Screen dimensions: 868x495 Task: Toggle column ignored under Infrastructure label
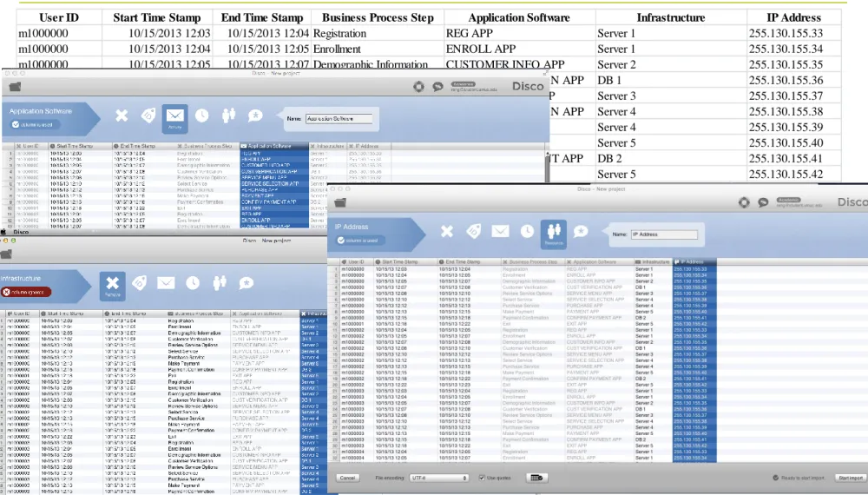click(x=25, y=292)
